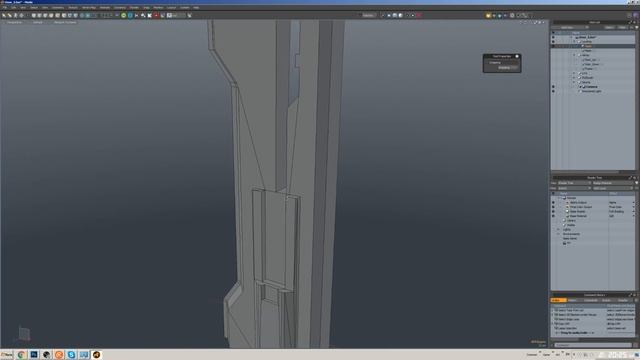Open the Help menu

[x=196, y=7]
